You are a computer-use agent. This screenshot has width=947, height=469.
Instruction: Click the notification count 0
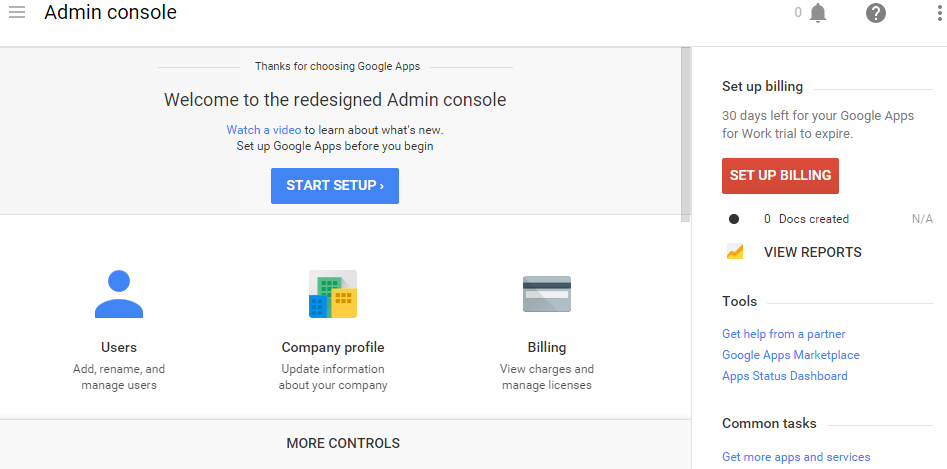pyautogui.click(x=798, y=13)
